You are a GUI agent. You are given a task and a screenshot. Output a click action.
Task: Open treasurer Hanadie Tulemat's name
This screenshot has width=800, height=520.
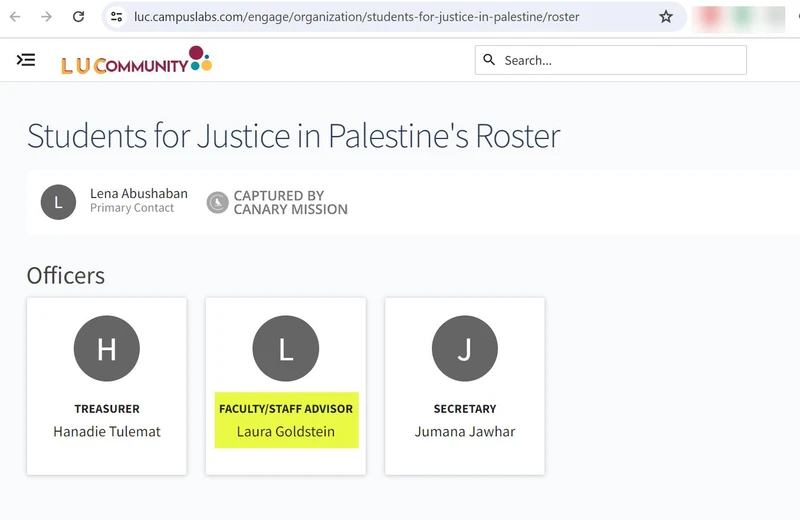point(107,432)
